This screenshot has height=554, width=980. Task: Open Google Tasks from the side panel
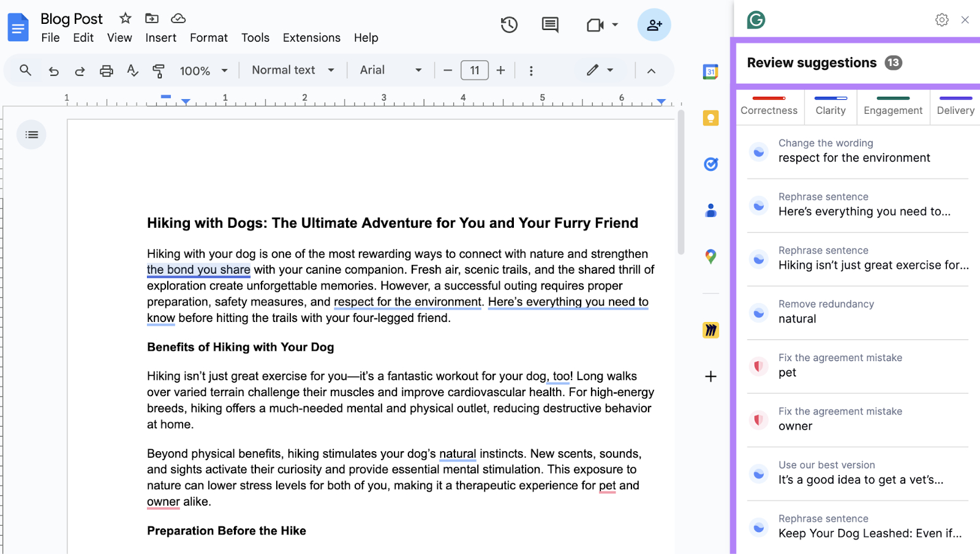pyautogui.click(x=710, y=164)
